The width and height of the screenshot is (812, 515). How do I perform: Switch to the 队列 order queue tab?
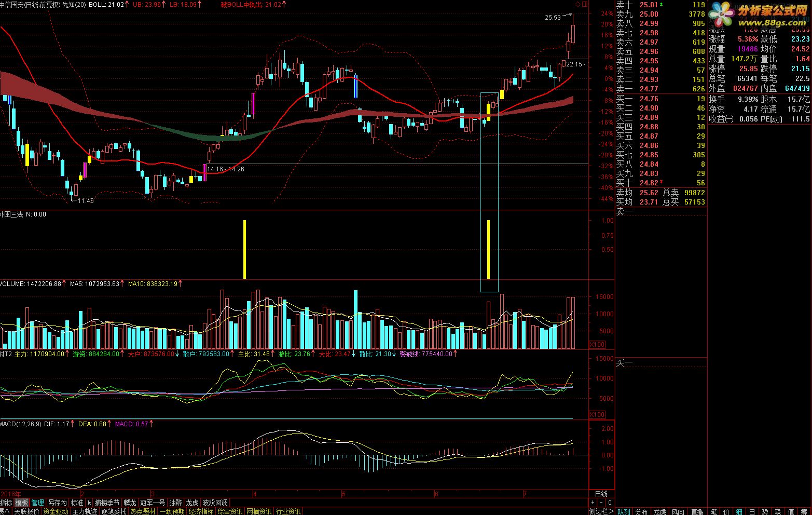click(624, 511)
